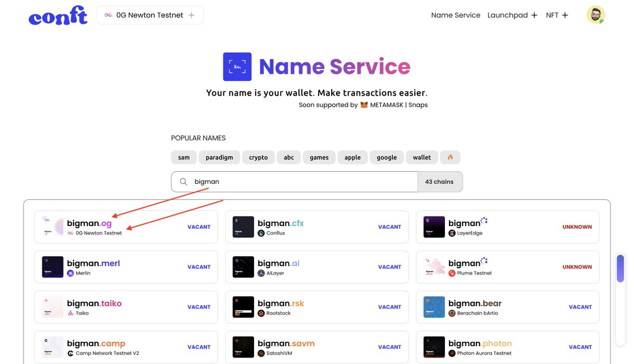Open the user profile avatar
634x364 pixels.
point(595,15)
